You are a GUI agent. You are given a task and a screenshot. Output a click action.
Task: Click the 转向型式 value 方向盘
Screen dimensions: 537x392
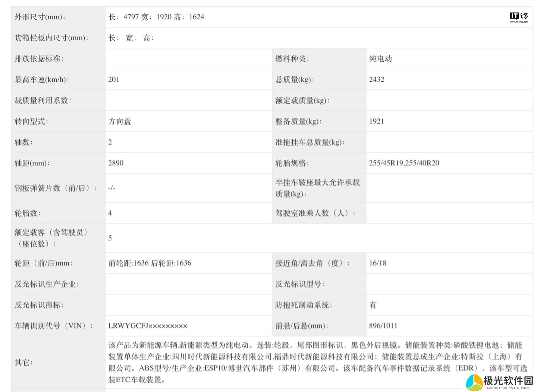(120, 121)
